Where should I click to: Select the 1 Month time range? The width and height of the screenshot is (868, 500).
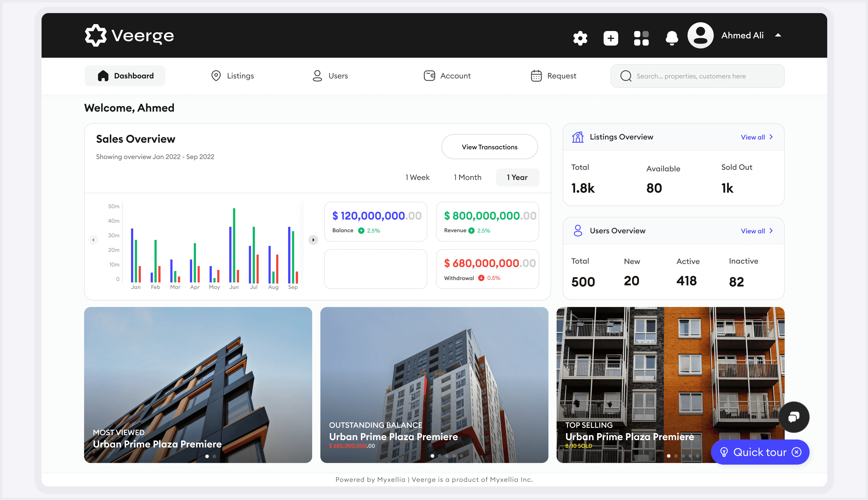[468, 177]
